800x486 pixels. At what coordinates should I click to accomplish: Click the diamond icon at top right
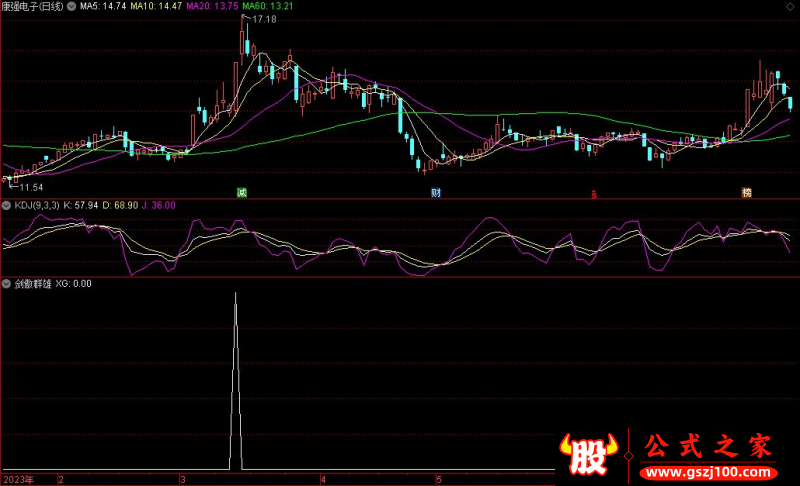click(792, 6)
